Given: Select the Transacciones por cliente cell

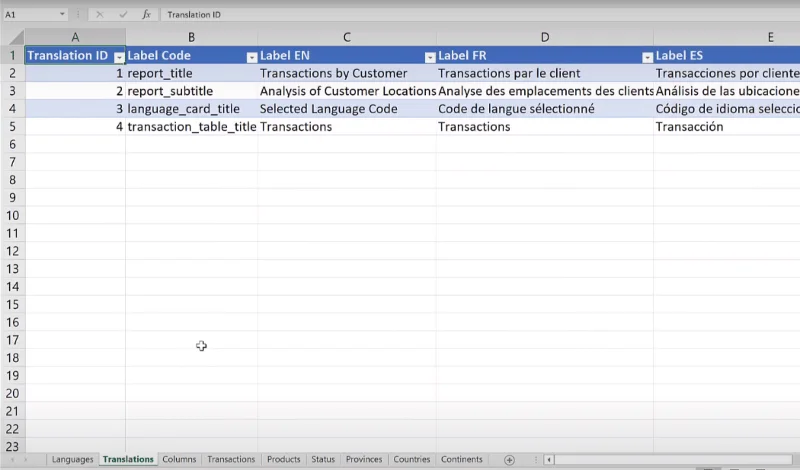Looking at the screenshot, I should coord(727,73).
